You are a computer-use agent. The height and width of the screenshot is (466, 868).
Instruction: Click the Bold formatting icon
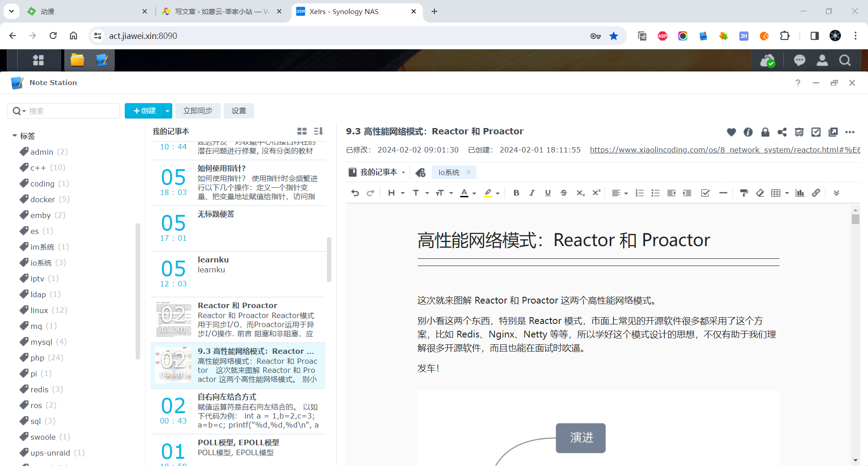pyautogui.click(x=516, y=193)
